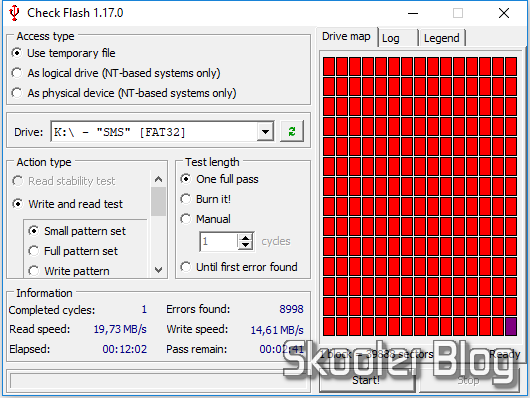The width and height of the screenshot is (530, 398).
Task: Click the purple block in drive map
Action: [511, 326]
